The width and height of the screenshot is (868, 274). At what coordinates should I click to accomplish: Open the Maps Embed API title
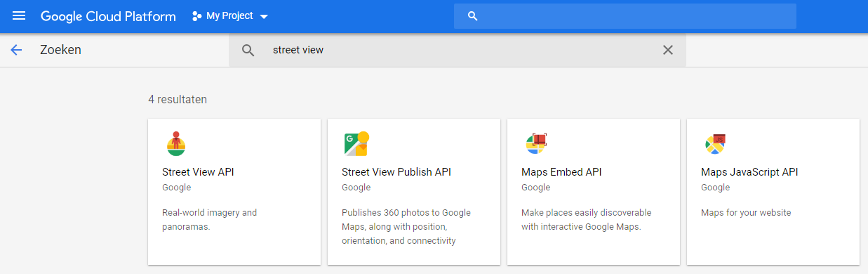tap(561, 172)
